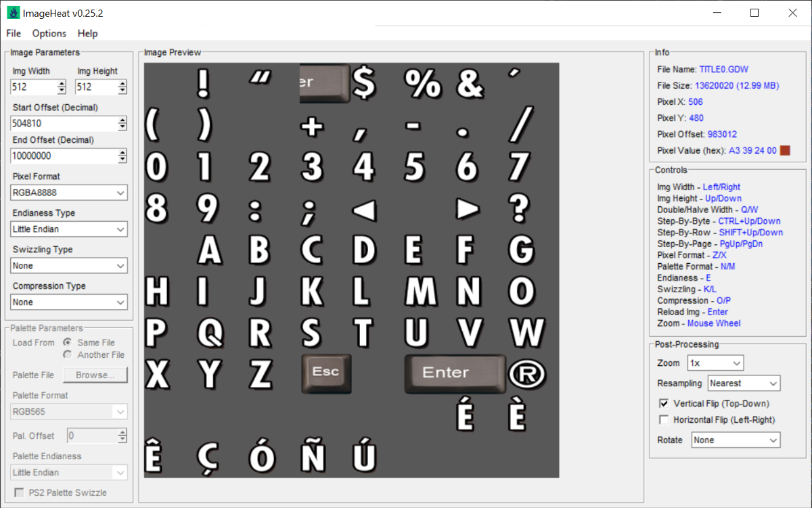
Task: Increment the Start Offset spinner up
Action: [122, 120]
